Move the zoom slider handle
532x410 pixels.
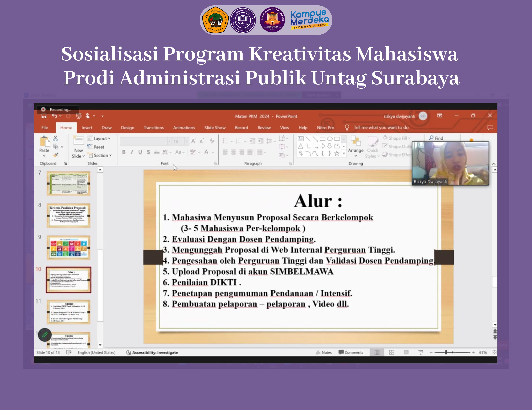click(446, 352)
